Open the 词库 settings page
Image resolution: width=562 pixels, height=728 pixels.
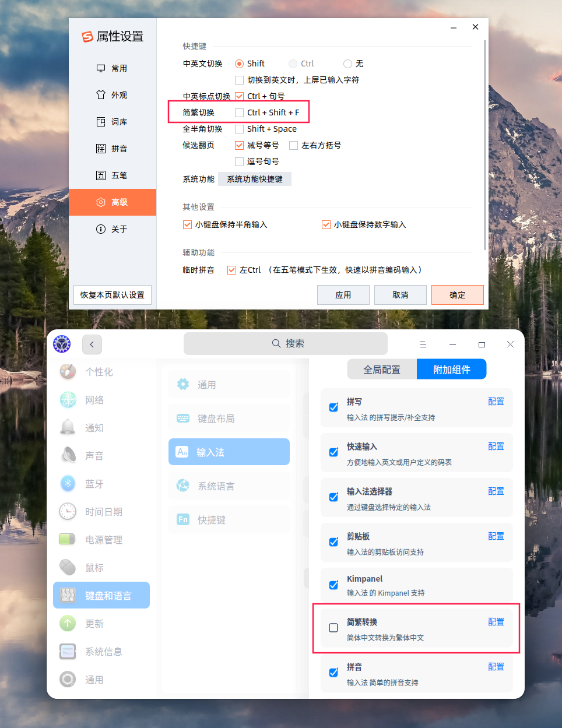113,121
